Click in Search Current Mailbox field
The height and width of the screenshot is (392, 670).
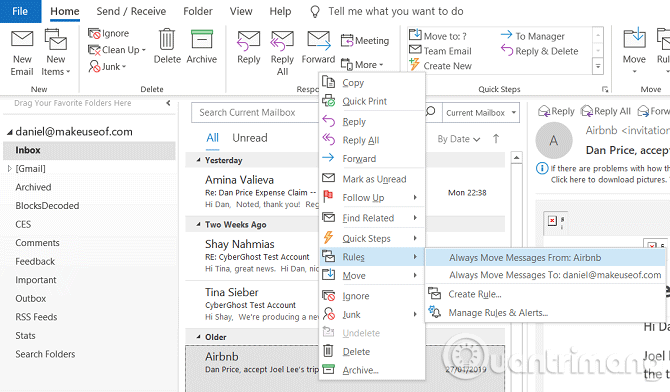(256, 112)
